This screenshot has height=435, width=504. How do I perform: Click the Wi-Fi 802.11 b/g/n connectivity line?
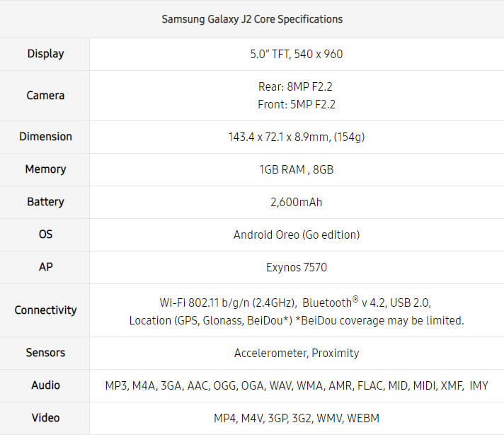pyautogui.click(x=295, y=303)
